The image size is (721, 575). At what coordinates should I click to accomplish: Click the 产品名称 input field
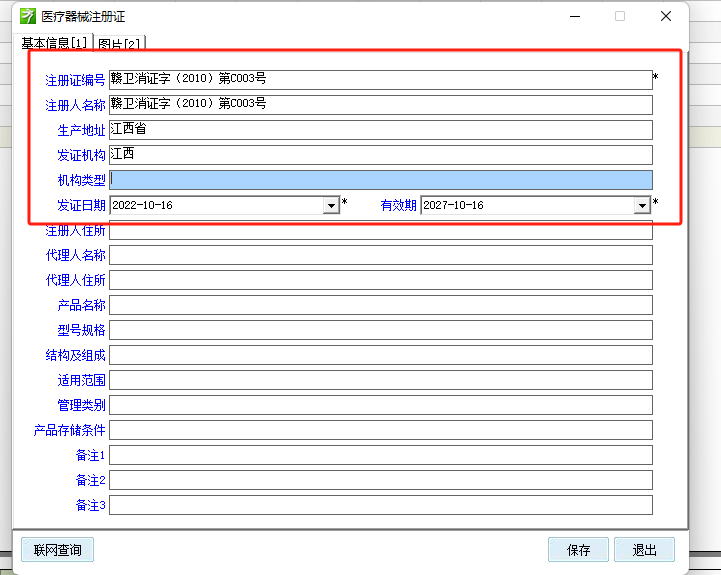pyautogui.click(x=380, y=305)
